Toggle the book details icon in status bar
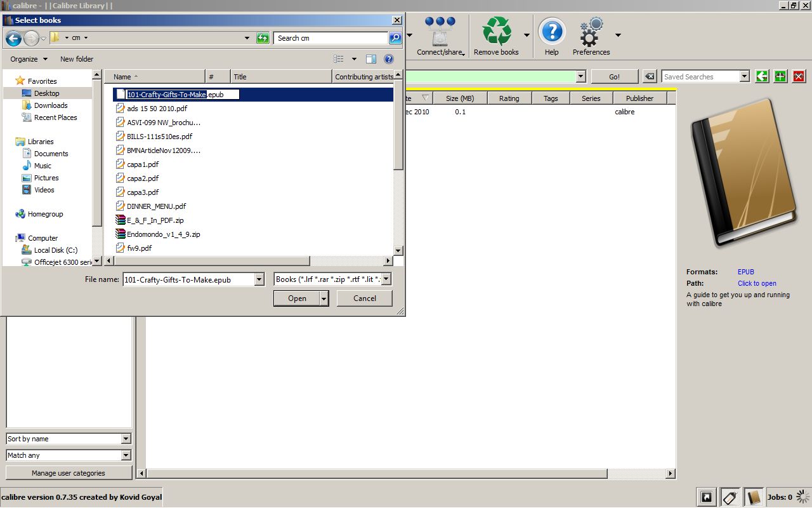 pyautogui.click(x=753, y=497)
